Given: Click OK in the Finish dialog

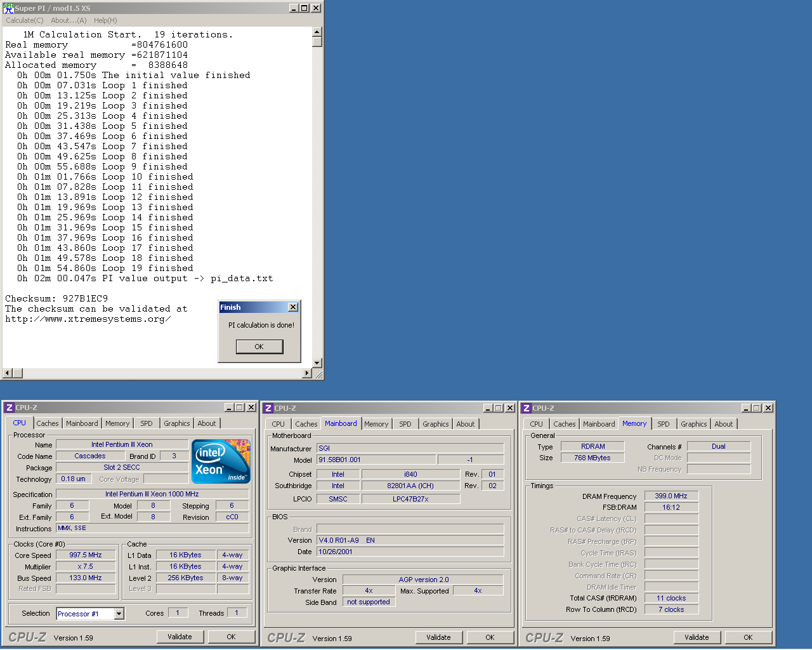Looking at the screenshot, I should (259, 347).
